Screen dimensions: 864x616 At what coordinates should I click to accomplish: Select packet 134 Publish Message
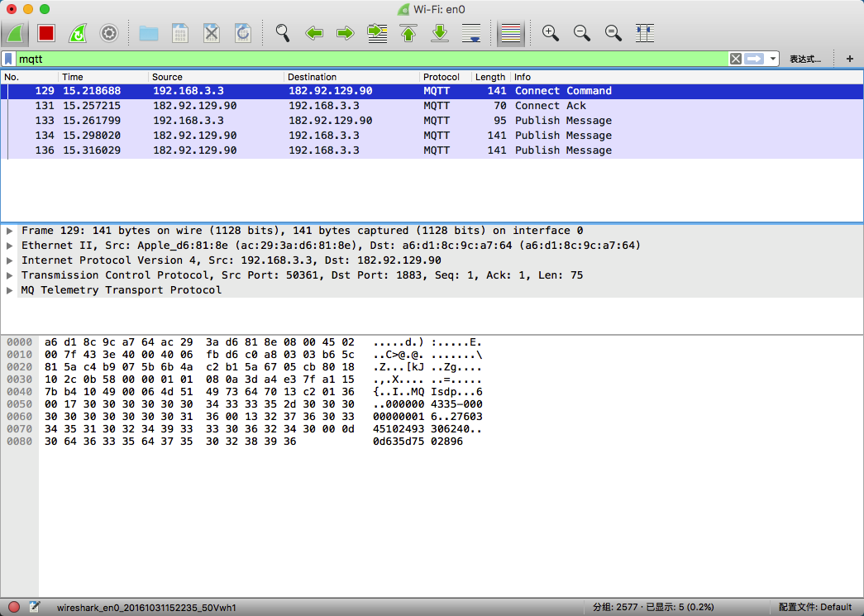tap(432, 136)
